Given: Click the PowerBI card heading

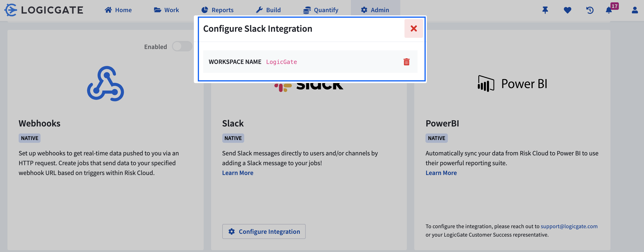Looking at the screenshot, I should click(x=442, y=123).
